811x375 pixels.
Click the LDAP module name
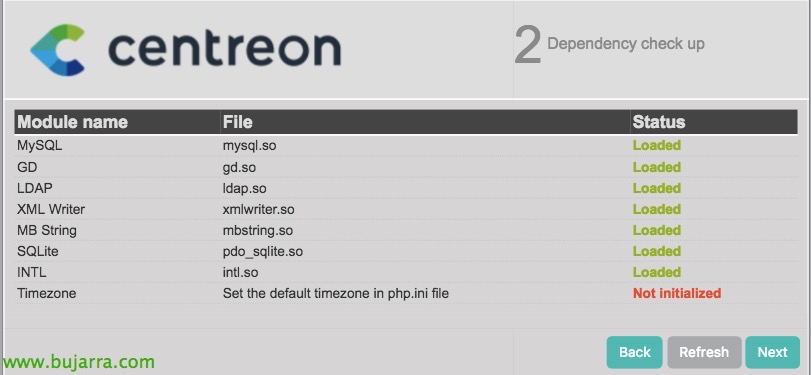[35, 188]
